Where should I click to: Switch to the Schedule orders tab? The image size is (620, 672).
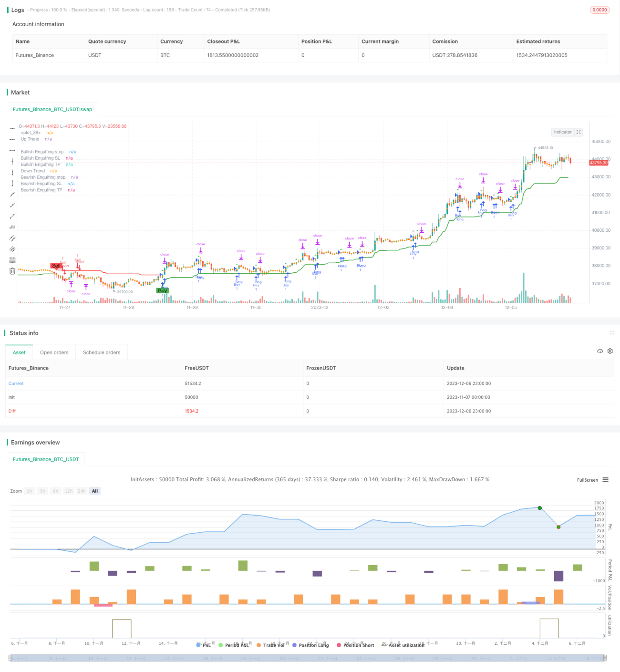(102, 352)
